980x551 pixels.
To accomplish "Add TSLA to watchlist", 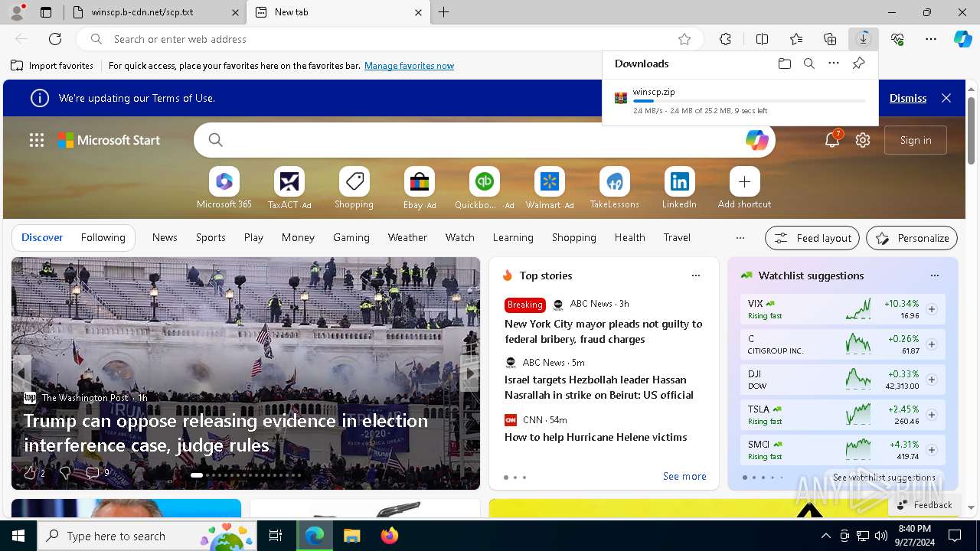I will (x=932, y=415).
